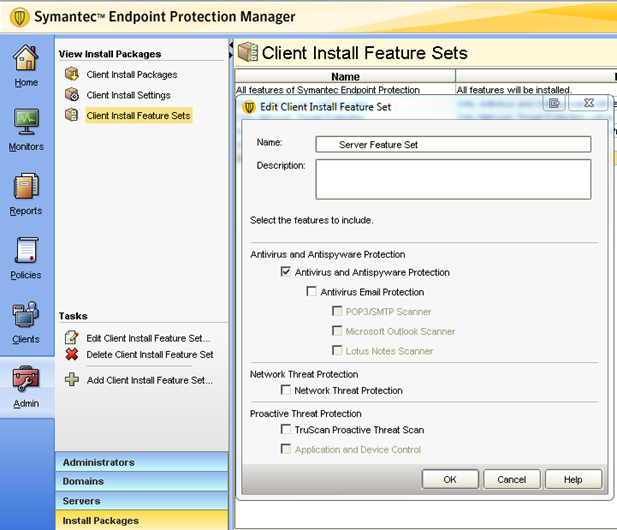Click the Client Install Feature Sets icon
This screenshot has width=617, height=530.
(x=72, y=115)
